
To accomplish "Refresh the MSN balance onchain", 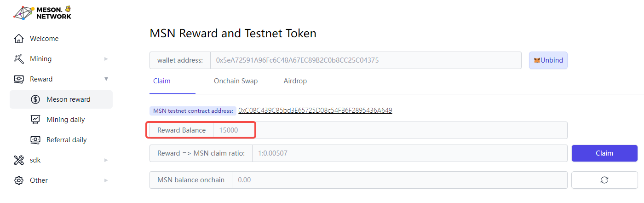I will coord(604,180).
